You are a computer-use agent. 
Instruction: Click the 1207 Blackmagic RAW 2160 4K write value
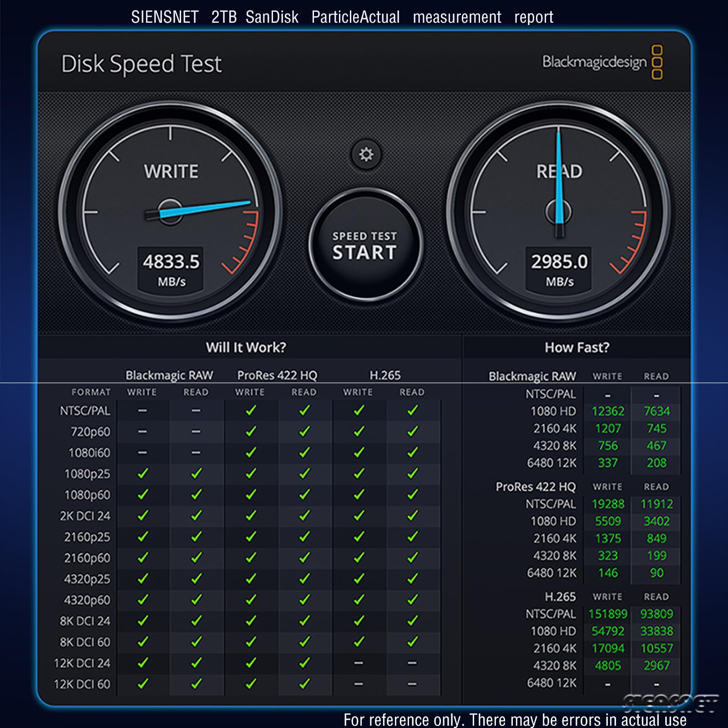click(608, 429)
